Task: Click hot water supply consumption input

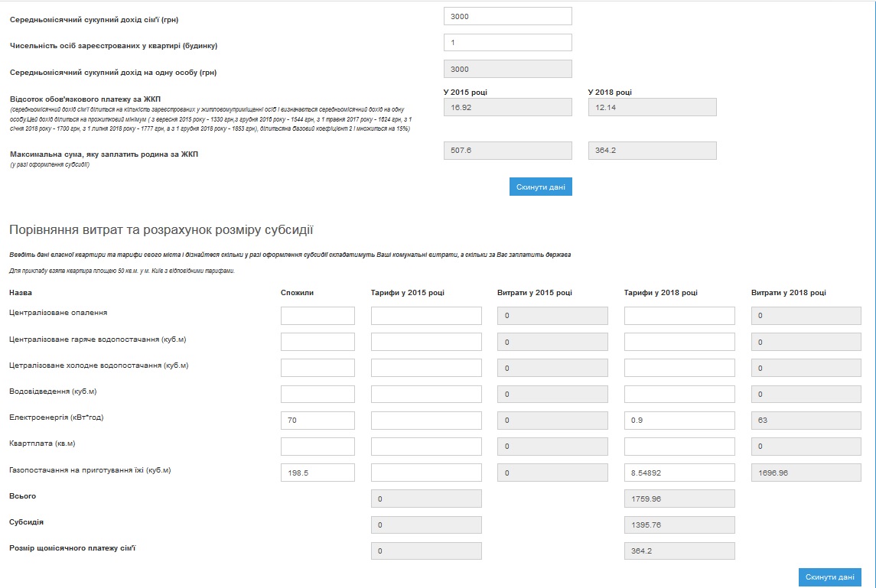Action: click(x=318, y=342)
